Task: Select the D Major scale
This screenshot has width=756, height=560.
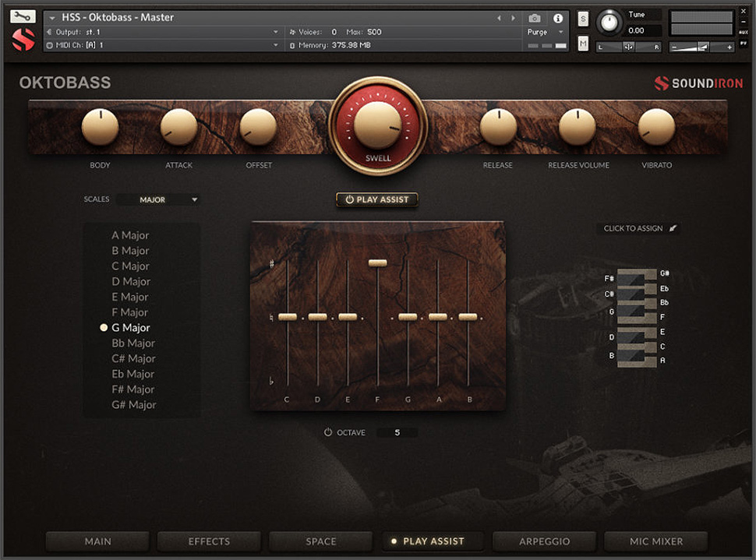Action: 131,281
